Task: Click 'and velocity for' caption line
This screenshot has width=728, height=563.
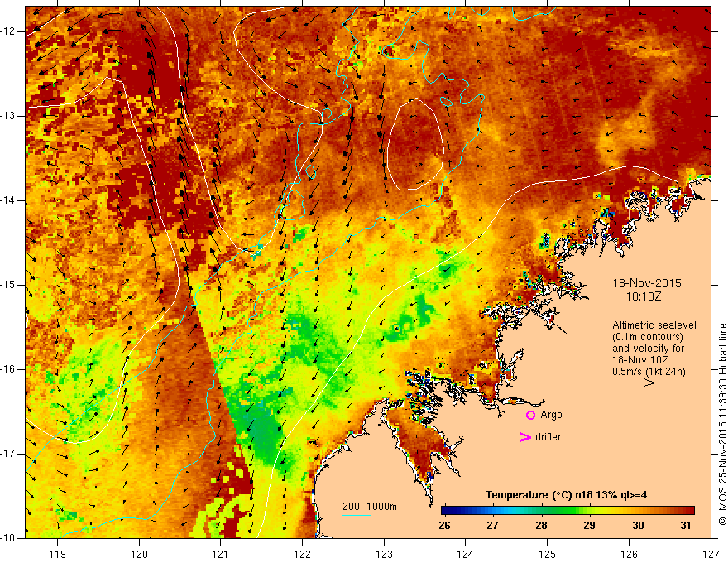Action: [x=648, y=349]
